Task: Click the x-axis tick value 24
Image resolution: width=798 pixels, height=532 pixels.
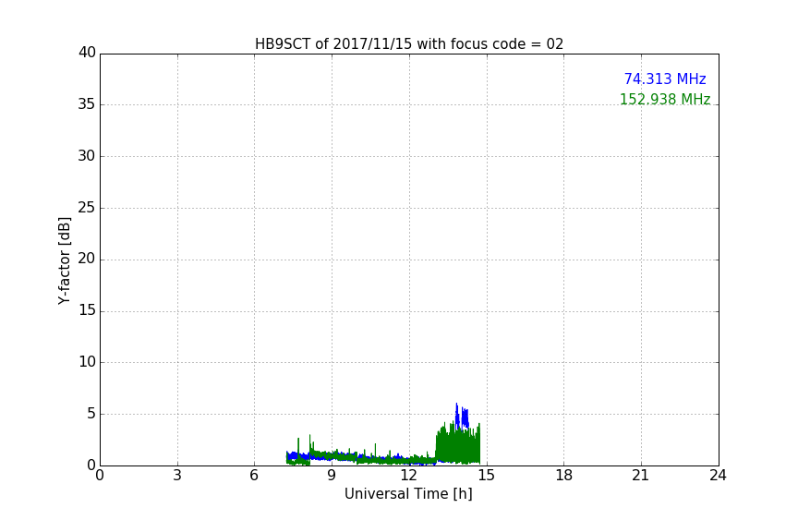Action: click(x=718, y=476)
